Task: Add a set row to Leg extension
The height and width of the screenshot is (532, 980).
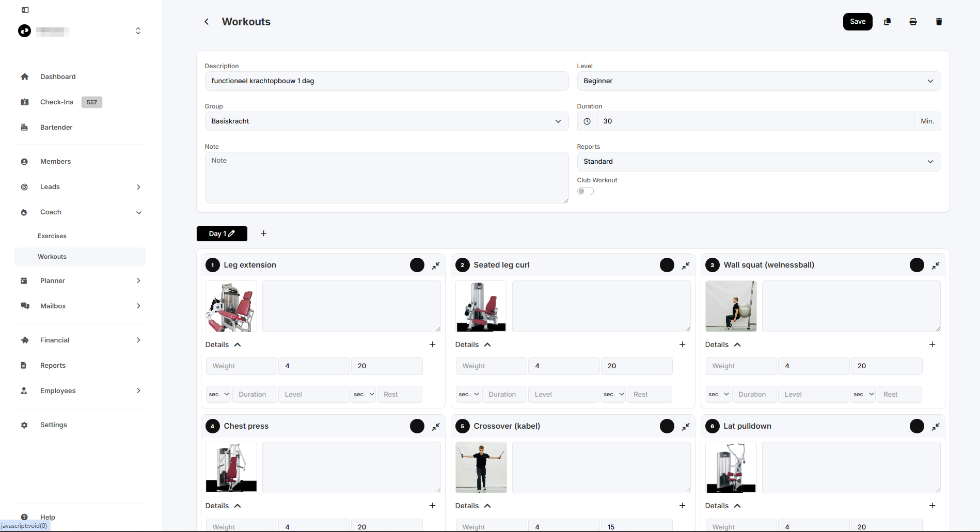Action: (433, 345)
